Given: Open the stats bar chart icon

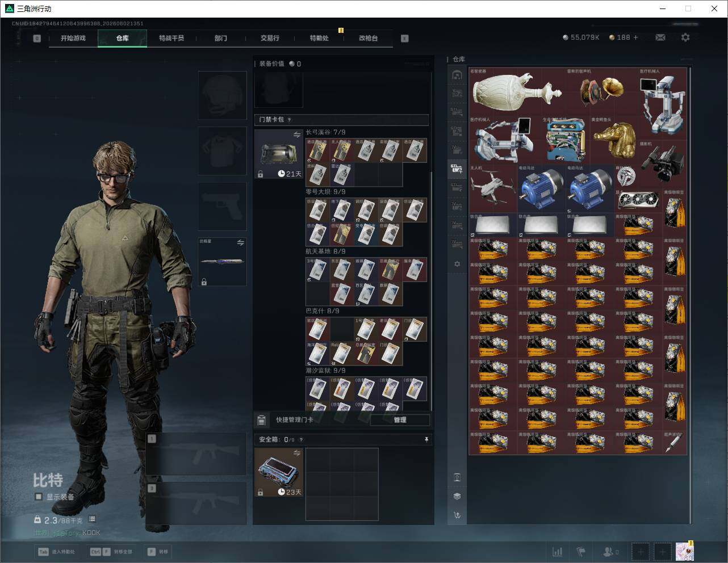Looking at the screenshot, I should tap(558, 552).
